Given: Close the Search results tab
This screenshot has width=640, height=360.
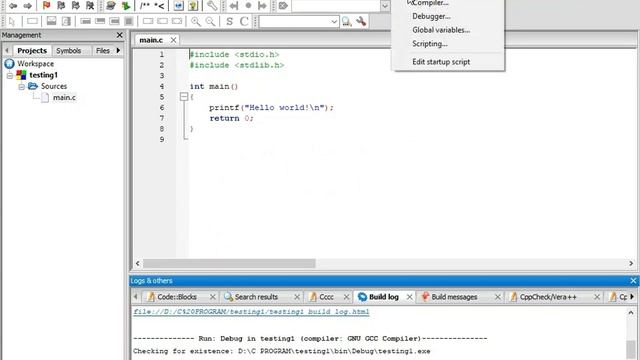Looking at the screenshot, I should tap(297, 297).
